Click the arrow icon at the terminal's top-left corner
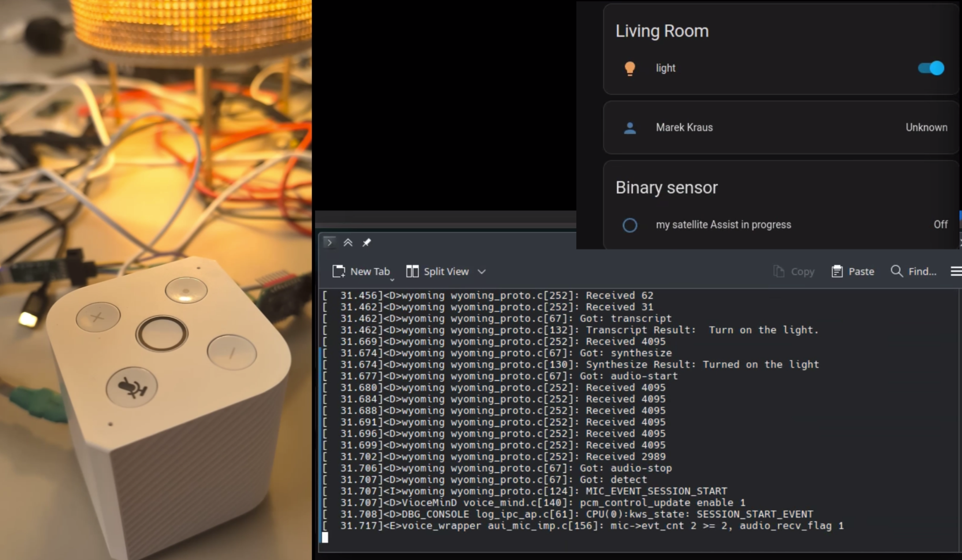This screenshot has width=962, height=560. [x=330, y=242]
